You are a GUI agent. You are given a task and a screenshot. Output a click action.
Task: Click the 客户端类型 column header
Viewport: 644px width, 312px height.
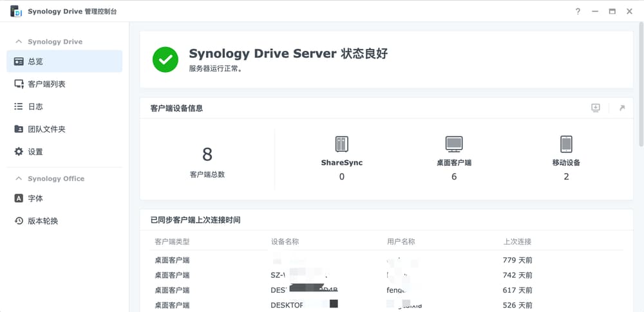tap(172, 242)
